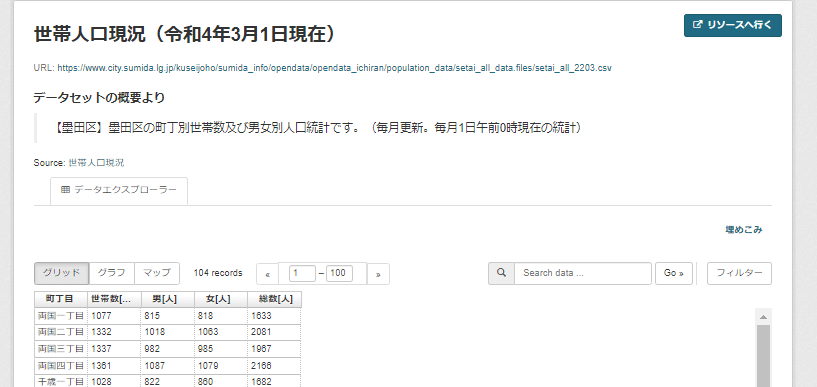Edit the starting record number field
Image resolution: width=817 pixels, height=387 pixels.
coord(302,273)
